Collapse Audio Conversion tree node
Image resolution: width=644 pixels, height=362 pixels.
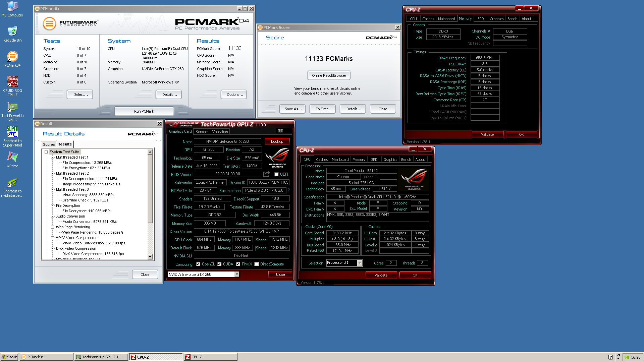click(53, 216)
